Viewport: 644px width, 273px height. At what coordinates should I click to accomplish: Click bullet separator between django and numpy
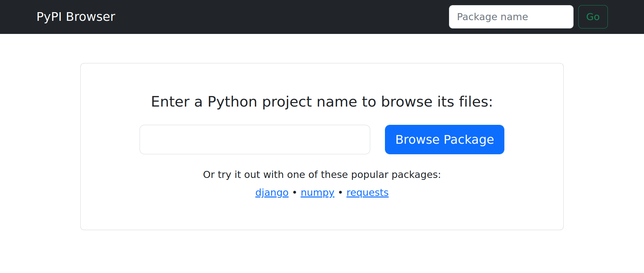[295, 192]
